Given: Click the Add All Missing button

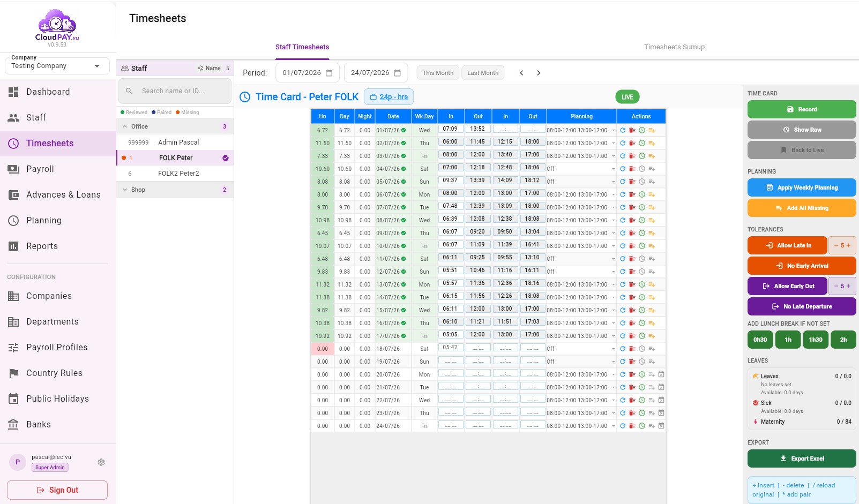Looking at the screenshot, I should (x=802, y=208).
